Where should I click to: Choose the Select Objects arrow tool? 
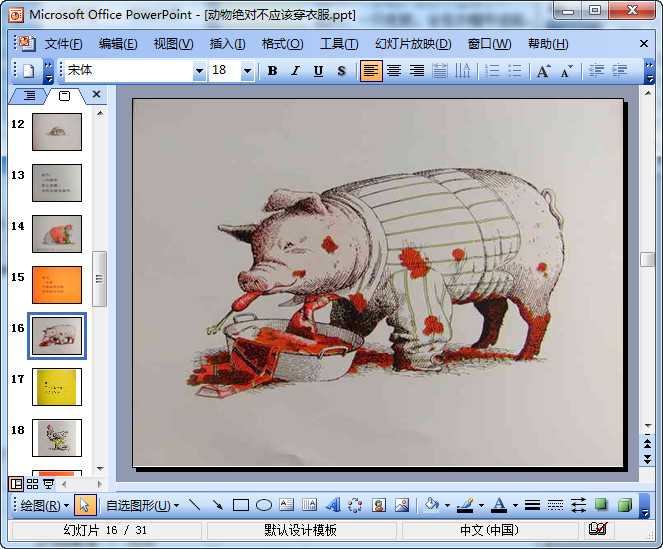tap(85, 505)
